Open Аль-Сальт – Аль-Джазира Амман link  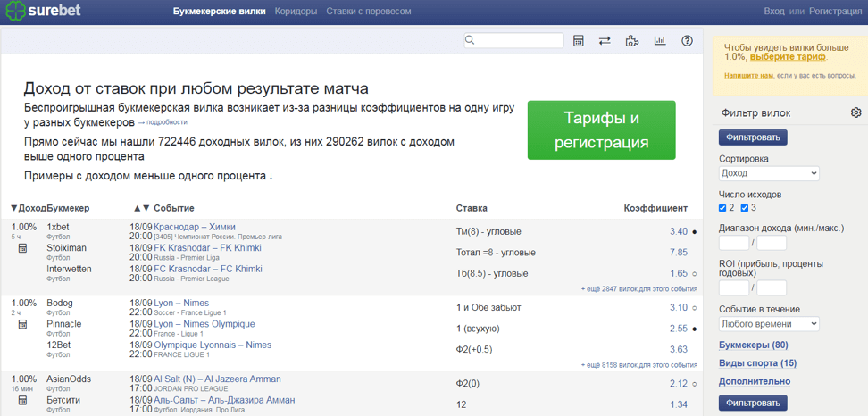point(224,400)
